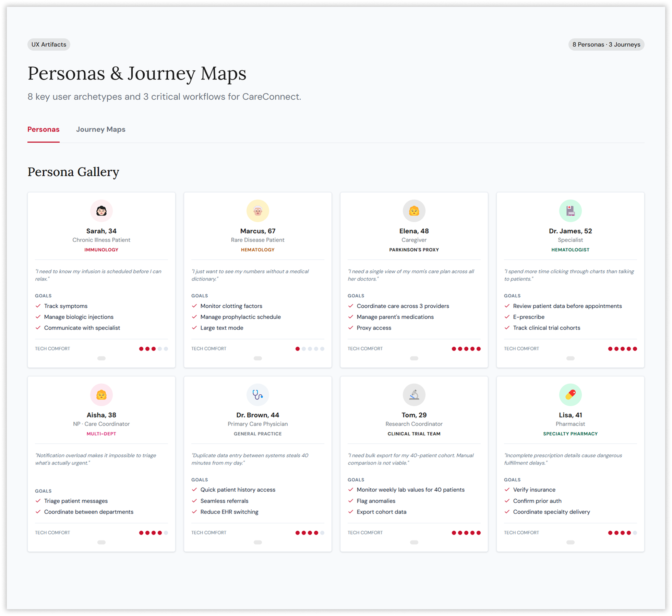
Task: Click Elena's avatar icon
Action: (414, 211)
